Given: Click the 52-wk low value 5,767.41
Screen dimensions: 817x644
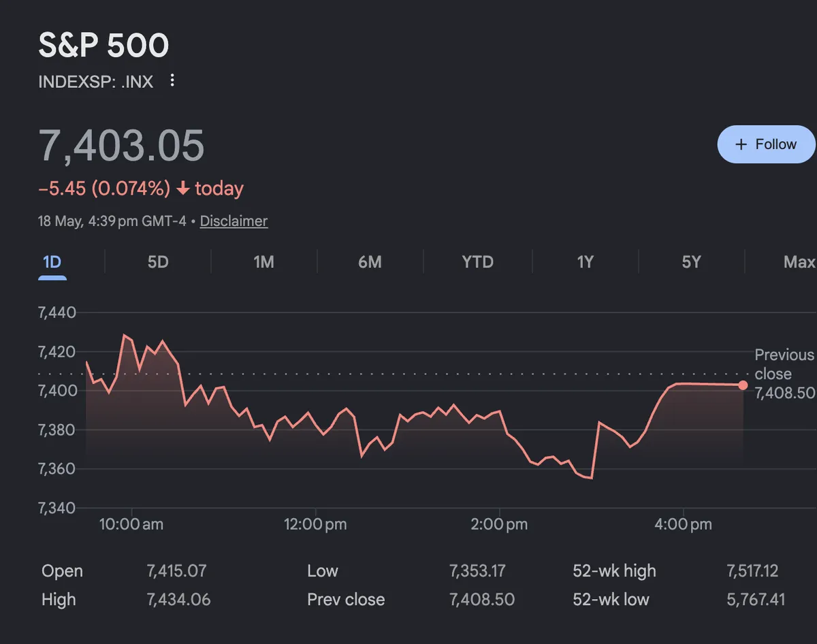Looking at the screenshot, I should tap(756, 600).
